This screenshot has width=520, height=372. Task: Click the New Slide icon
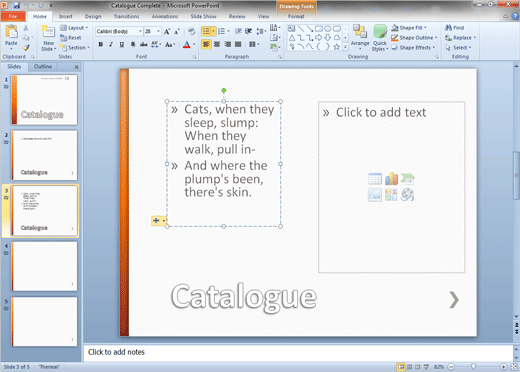pyautogui.click(x=49, y=32)
